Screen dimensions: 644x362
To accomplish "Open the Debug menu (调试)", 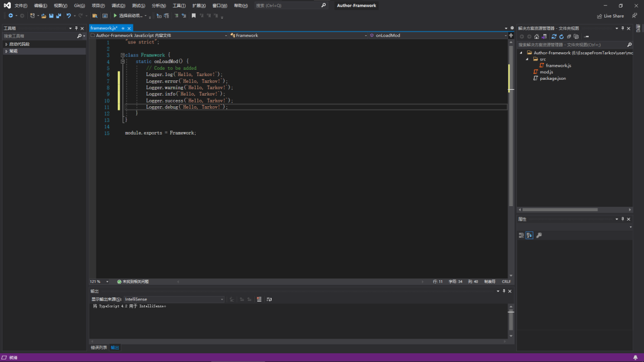I will click(x=118, y=5).
